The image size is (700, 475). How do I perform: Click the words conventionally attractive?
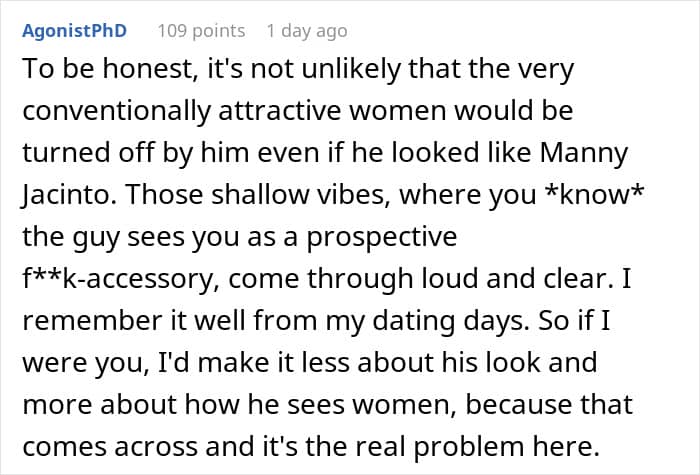click(182, 111)
